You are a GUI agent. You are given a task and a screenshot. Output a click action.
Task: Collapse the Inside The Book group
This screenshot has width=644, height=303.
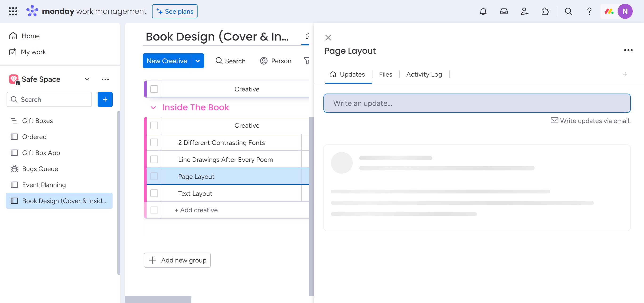tap(153, 107)
